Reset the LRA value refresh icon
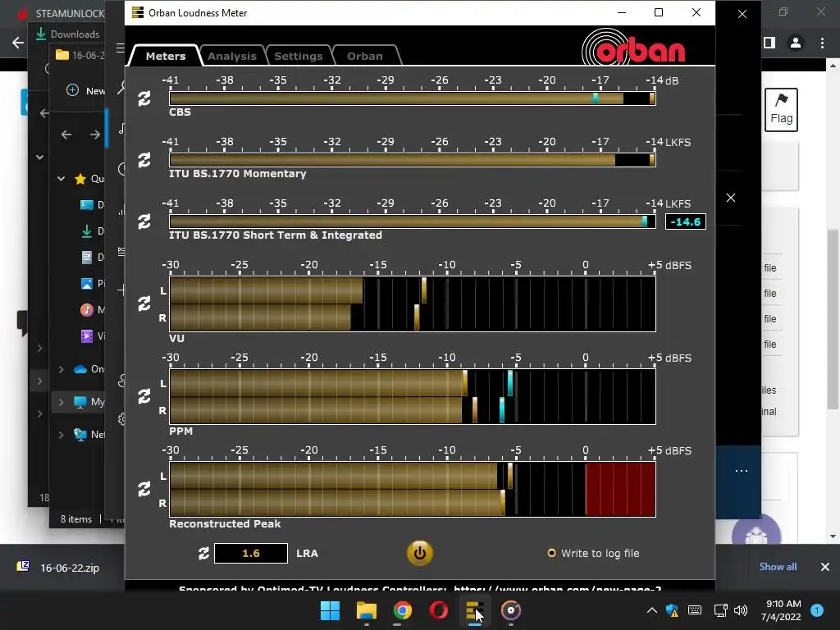Image resolution: width=840 pixels, height=630 pixels. click(203, 554)
